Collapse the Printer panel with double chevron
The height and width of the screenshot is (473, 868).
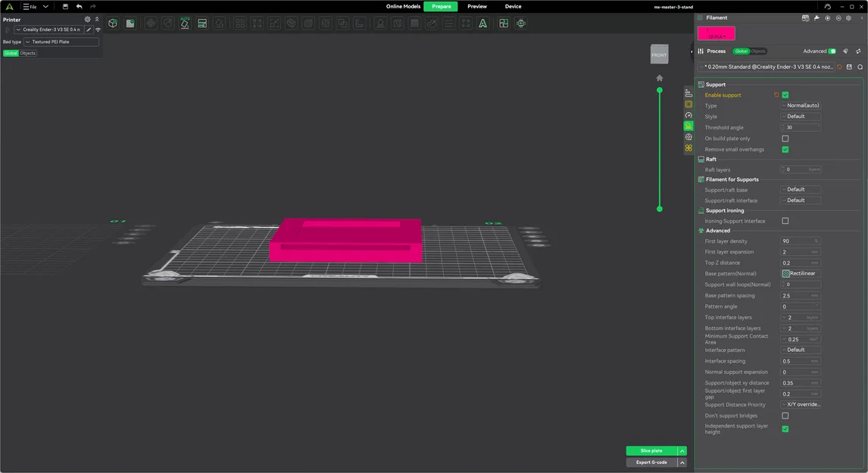tap(97, 20)
